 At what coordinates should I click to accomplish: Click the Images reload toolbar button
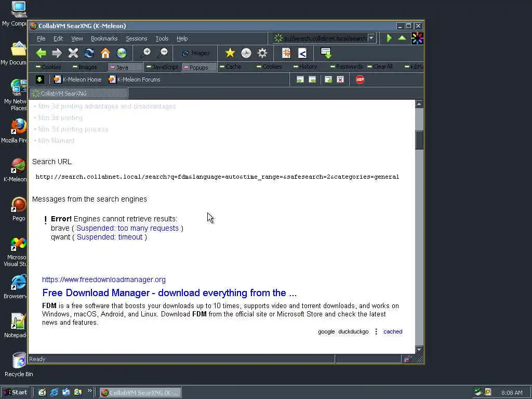(x=195, y=54)
